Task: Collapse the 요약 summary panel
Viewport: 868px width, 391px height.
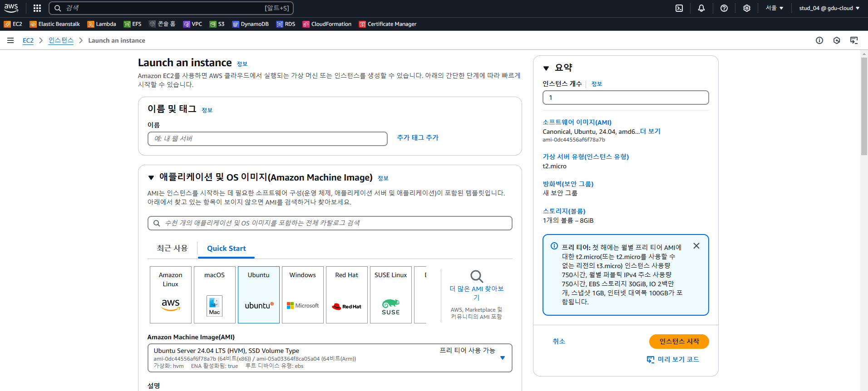Action: (x=546, y=68)
